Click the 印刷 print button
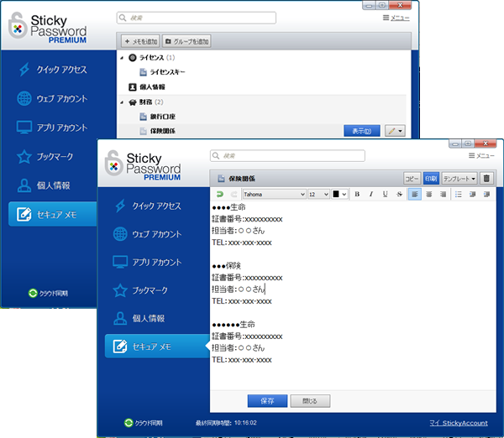Viewport: 504px width, 438px height. pyautogui.click(x=431, y=179)
